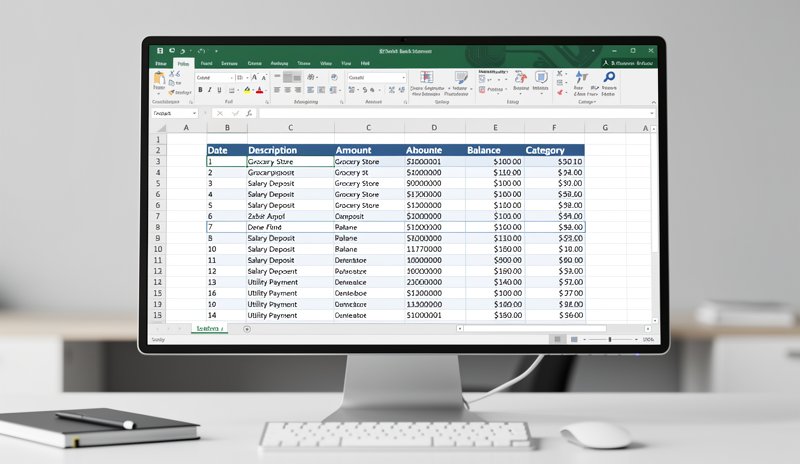Click the Format cells blue square icon
Viewport: 800px width, 464px height.
pyautogui.click(x=541, y=77)
